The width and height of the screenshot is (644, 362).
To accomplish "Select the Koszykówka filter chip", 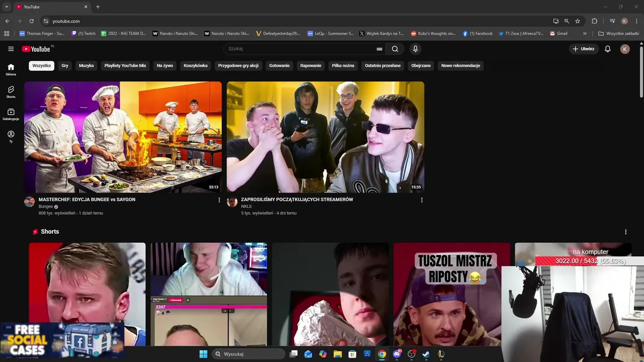I will coord(196,65).
